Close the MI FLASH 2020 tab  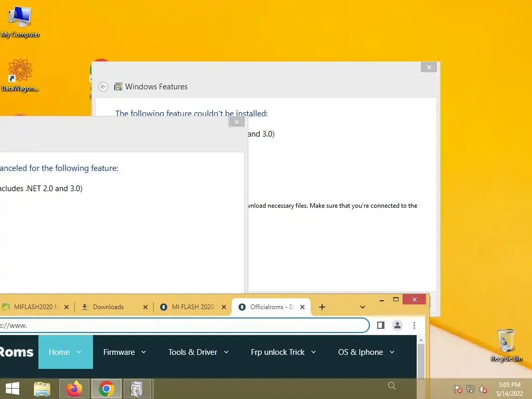[224, 307]
